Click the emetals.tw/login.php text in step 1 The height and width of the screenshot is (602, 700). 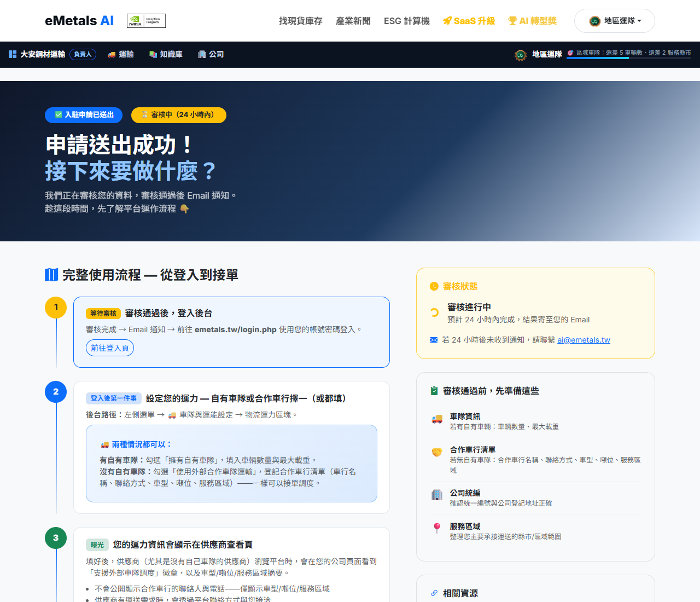point(236,329)
